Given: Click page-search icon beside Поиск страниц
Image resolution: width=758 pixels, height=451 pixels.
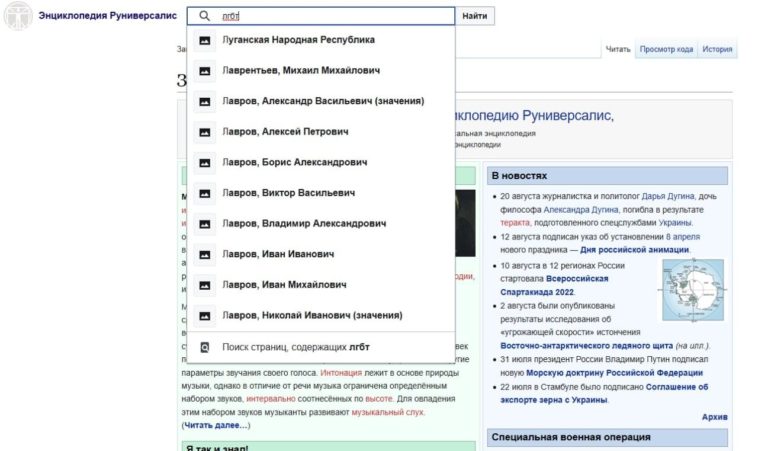Looking at the screenshot, I should click(205, 347).
